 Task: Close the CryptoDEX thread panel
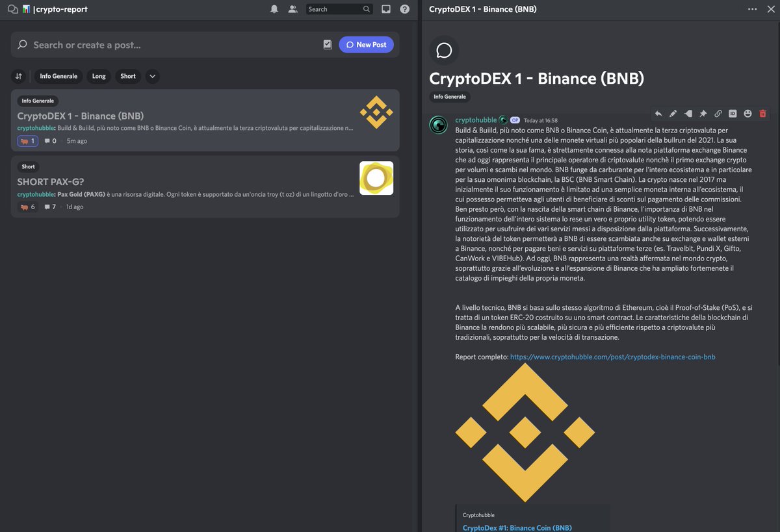771,9
